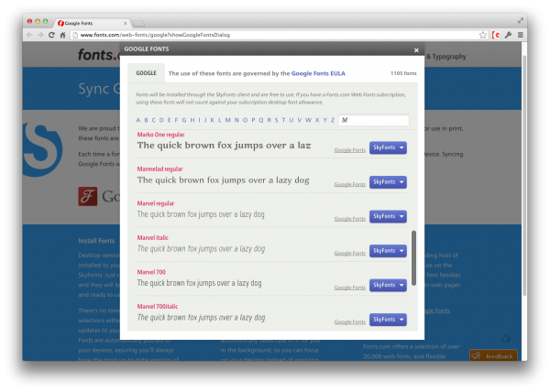Click Google Fonts link for Marmelad regular
Image resolution: width=550 pixels, height=392 pixels.
tap(350, 184)
